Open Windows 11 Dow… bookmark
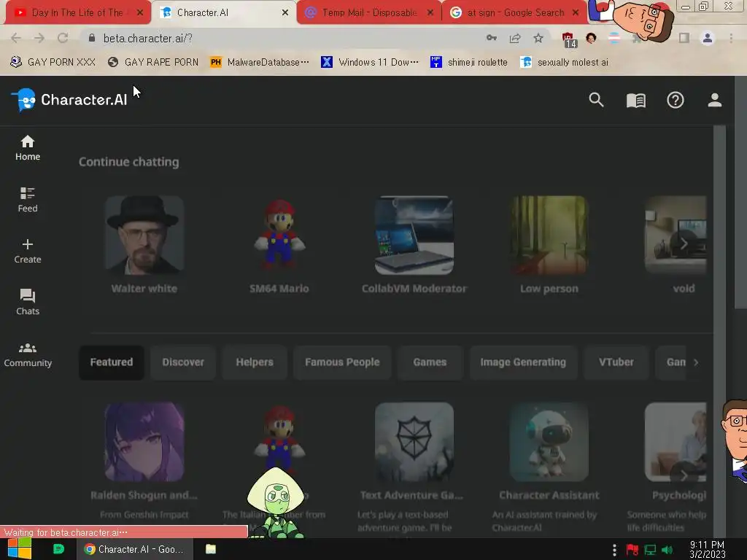747x560 pixels. 370,63
